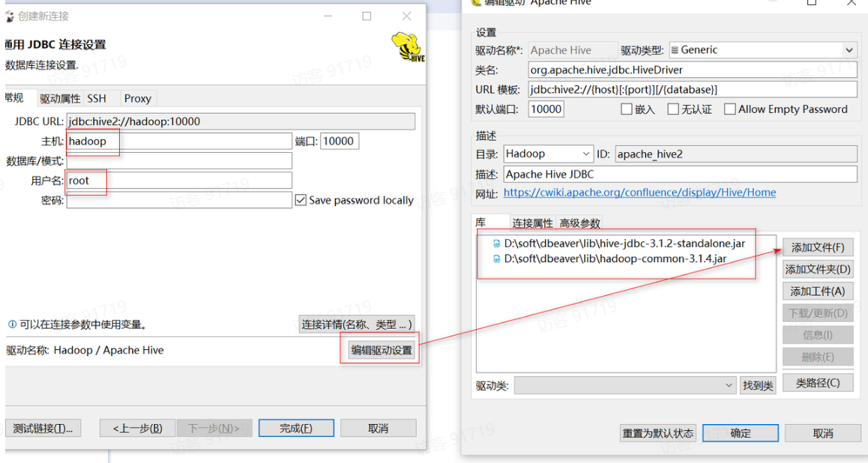Click the 添加文件(F) button
The image size is (868, 463).
click(818, 247)
